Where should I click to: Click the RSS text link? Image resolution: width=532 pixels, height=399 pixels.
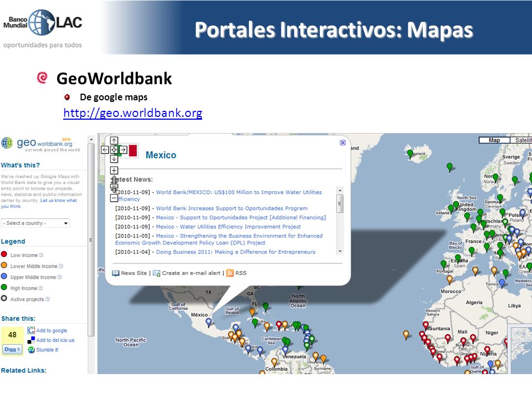coord(241,273)
